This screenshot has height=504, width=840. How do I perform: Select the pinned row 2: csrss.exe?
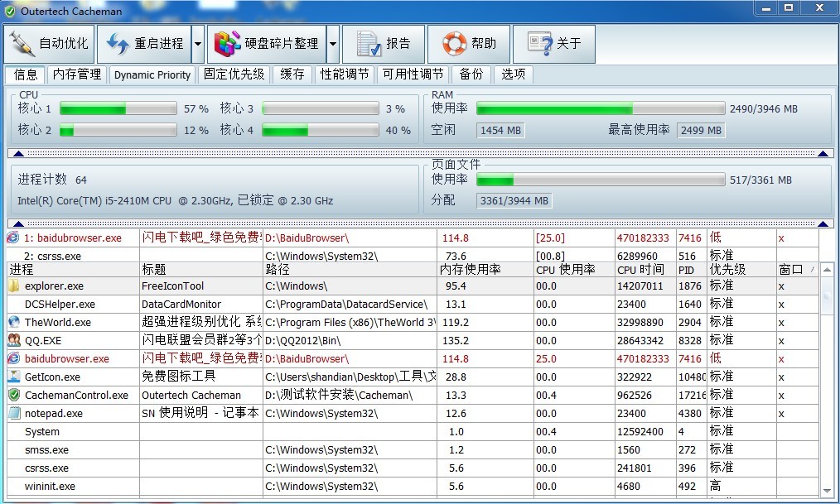[x=413, y=256]
